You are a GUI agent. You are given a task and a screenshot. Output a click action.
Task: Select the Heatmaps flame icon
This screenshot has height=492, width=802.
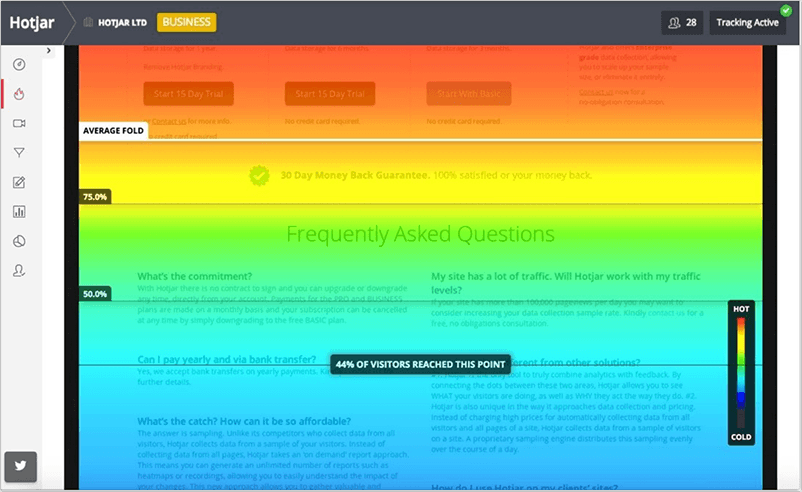click(19, 94)
